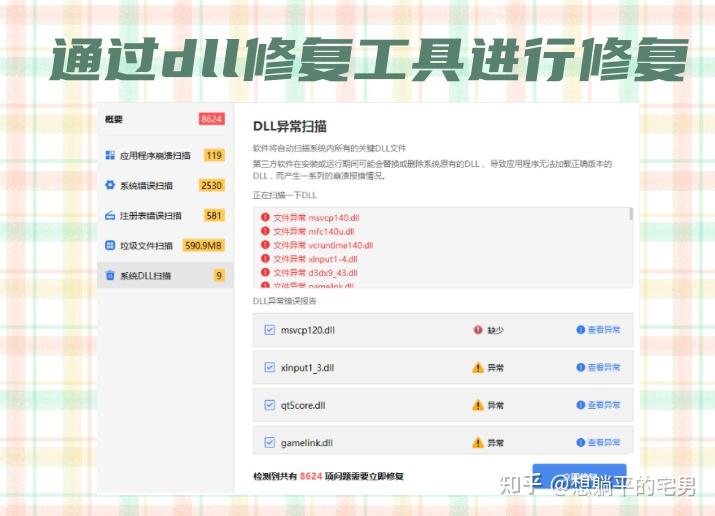Click the 垃圾文件扫描 icon
This screenshot has height=516, width=715.
click(110, 245)
